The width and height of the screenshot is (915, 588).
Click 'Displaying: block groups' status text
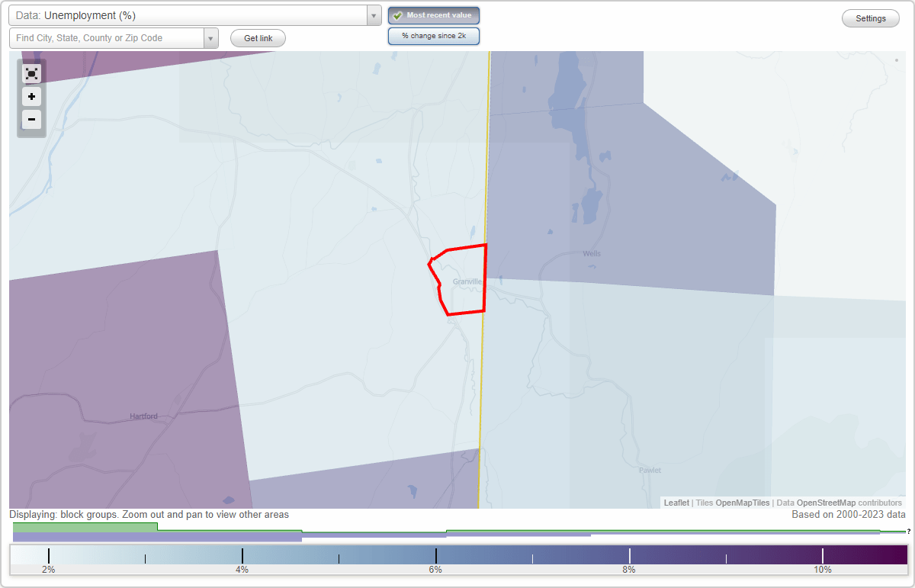pyautogui.click(x=149, y=515)
